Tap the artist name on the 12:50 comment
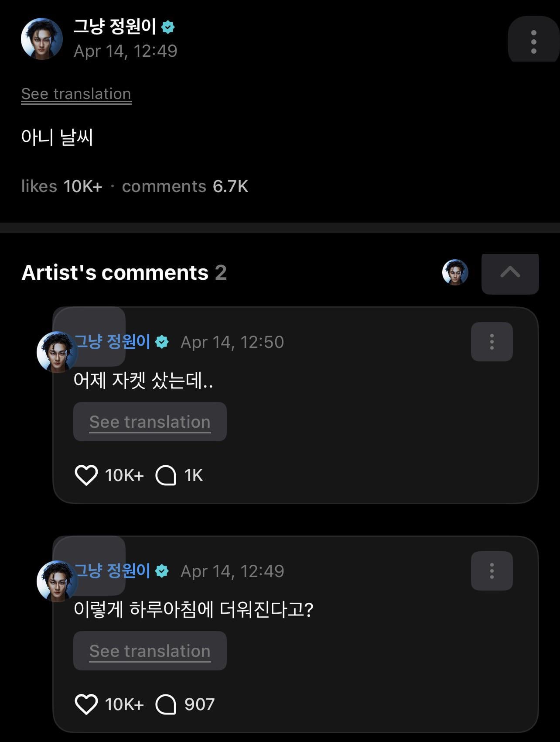 coord(113,342)
